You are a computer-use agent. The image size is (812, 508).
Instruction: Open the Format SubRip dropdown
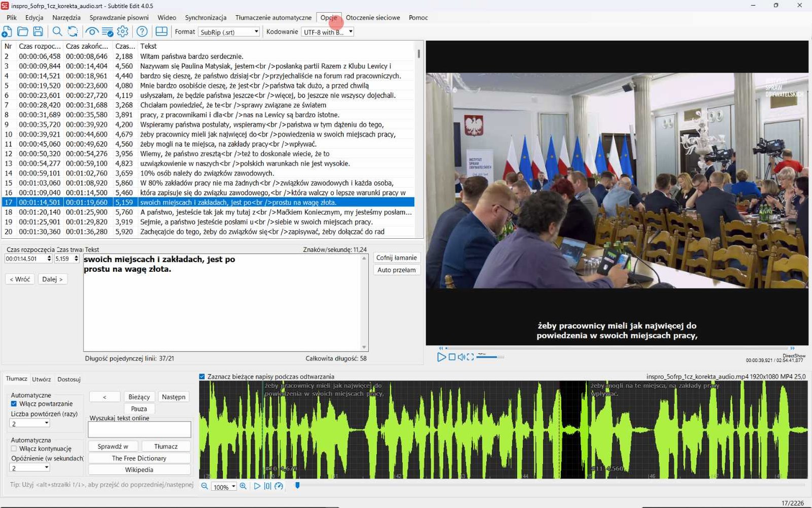coord(228,32)
